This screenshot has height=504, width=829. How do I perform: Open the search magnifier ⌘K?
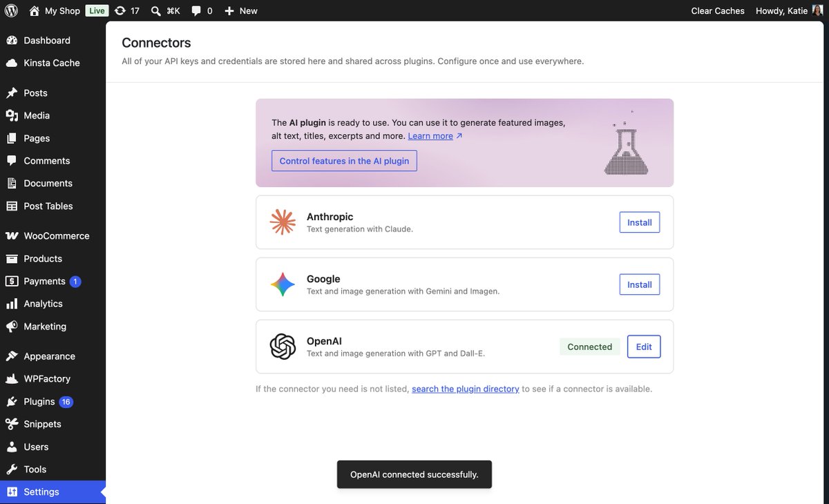tap(157, 10)
